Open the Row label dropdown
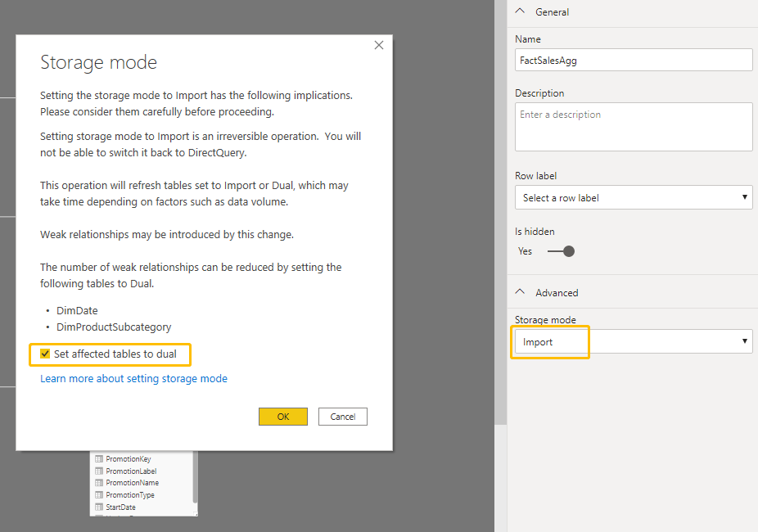Screen dimensions: 758x532 [x=634, y=197]
